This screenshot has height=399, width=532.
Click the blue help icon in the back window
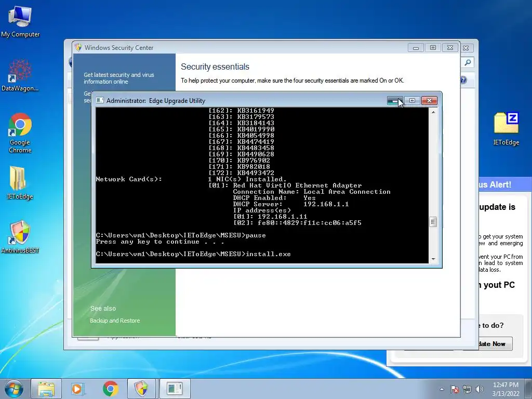[x=464, y=80]
